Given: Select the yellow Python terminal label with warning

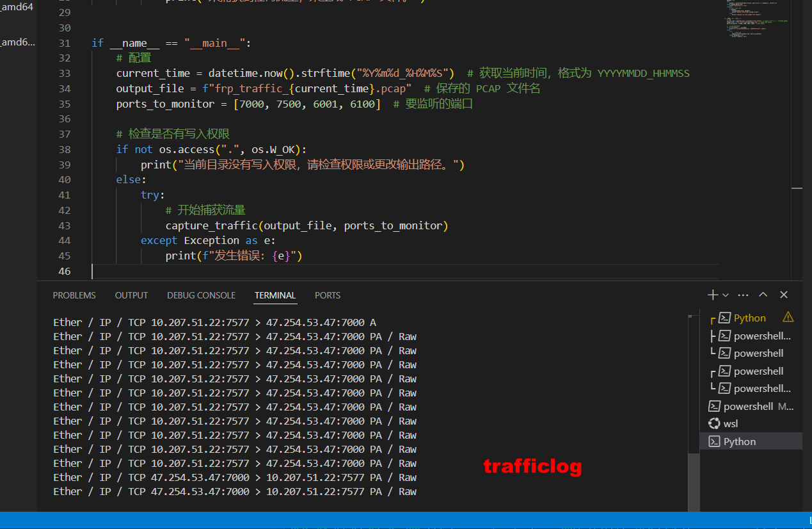Looking at the screenshot, I should pos(750,318).
